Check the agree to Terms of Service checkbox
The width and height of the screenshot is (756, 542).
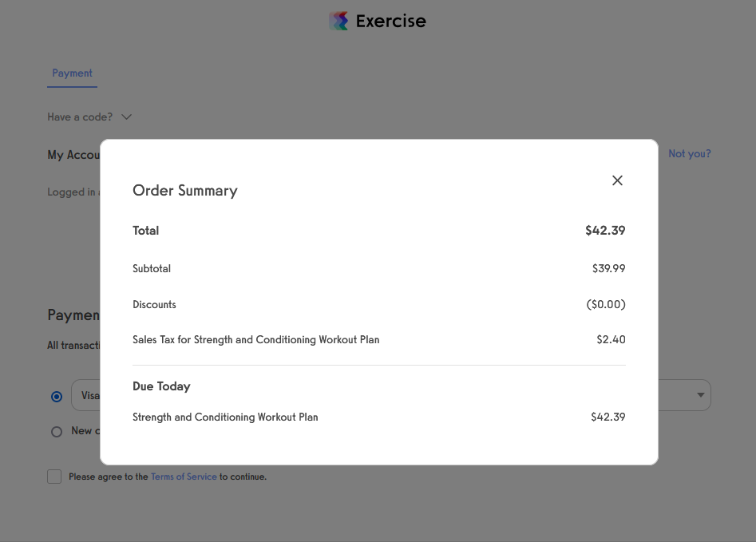tap(53, 476)
